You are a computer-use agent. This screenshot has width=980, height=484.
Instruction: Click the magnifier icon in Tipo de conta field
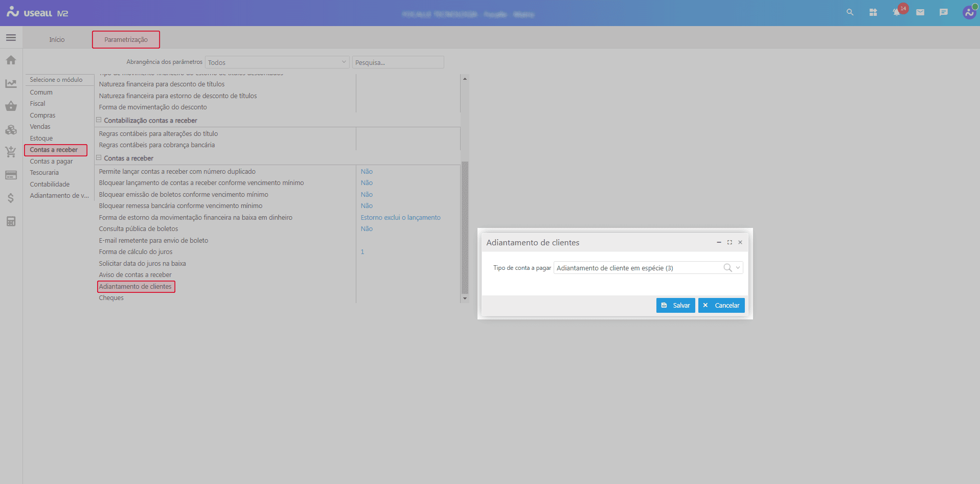[x=727, y=268]
